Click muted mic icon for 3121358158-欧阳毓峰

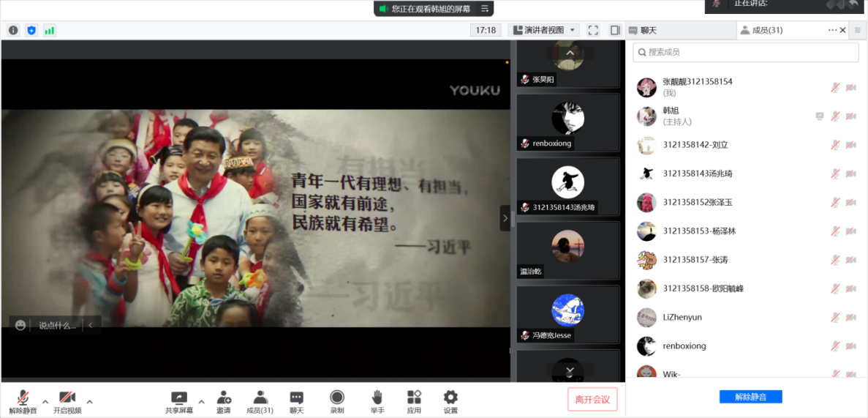click(x=835, y=289)
